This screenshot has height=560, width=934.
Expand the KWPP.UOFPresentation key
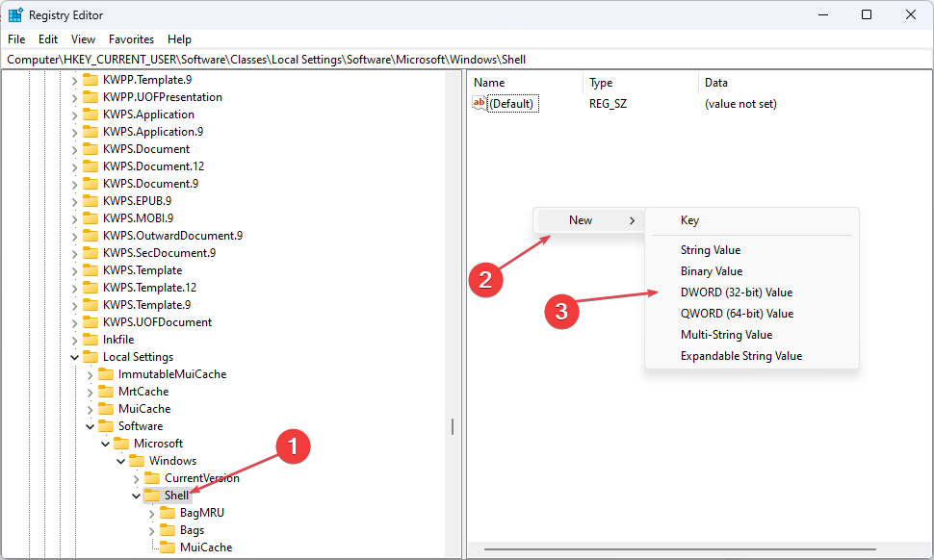pyautogui.click(x=74, y=97)
